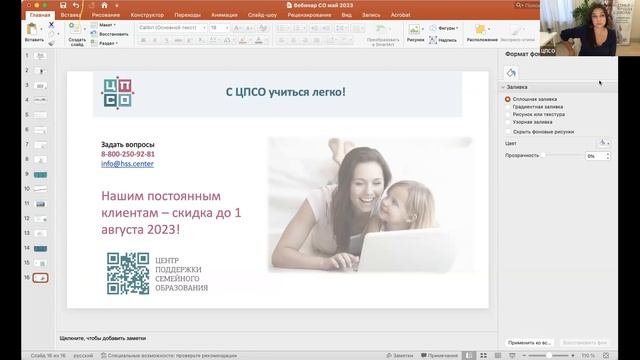Image resolution: width=640 pixels, height=360 pixels.
Task: Click the accessibility check status message
Action: [x=169, y=356]
